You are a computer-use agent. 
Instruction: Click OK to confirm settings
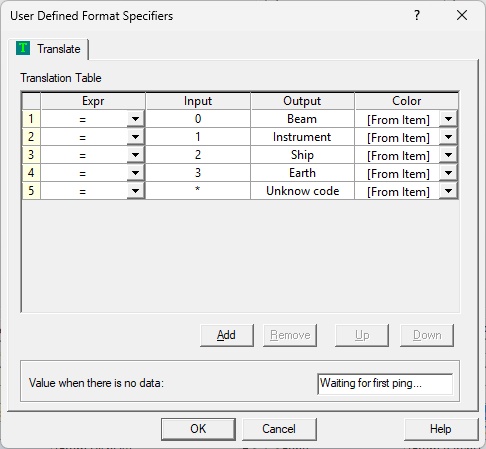point(198,429)
